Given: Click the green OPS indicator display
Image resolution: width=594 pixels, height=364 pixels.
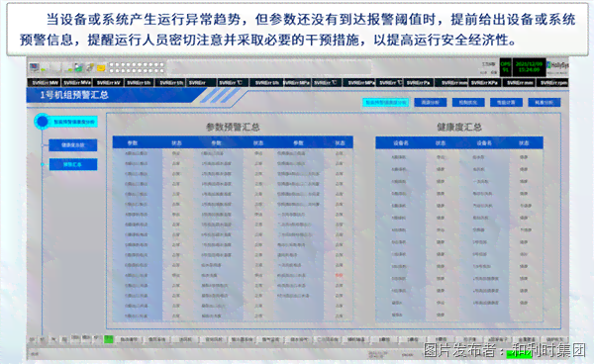Looking at the screenshot, I should (x=505, y=67).
